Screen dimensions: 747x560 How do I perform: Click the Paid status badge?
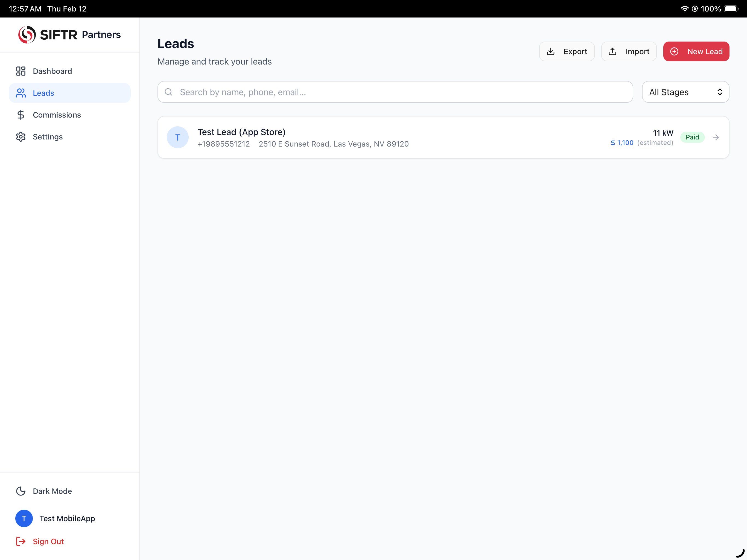pos(692,137)
